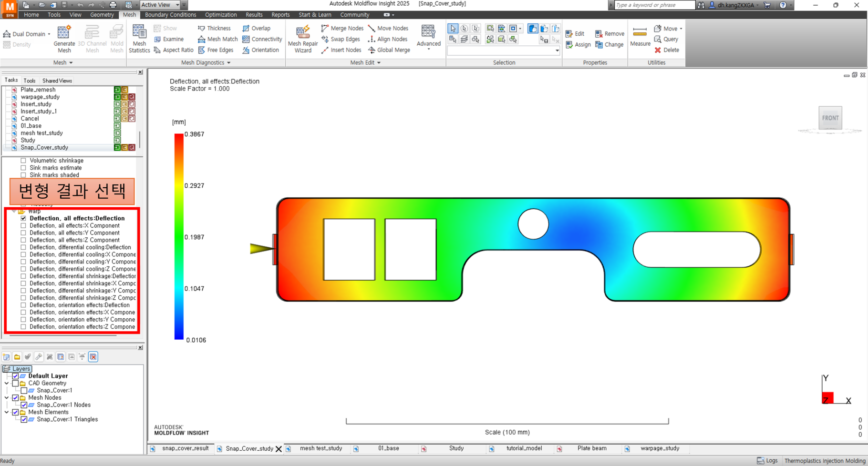
Task: Click the FRONT face of the ViewCube
Action: (830, 118)
